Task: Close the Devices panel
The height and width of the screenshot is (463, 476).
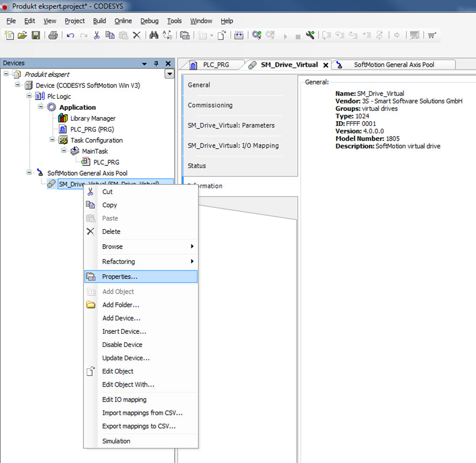Action: coord(168,63)
